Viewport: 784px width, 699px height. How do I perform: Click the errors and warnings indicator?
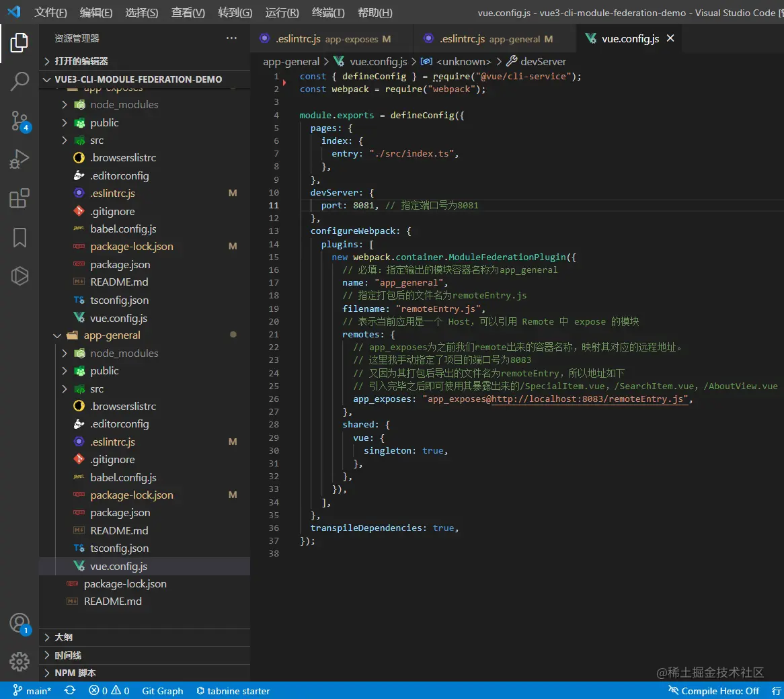point(109,690)
